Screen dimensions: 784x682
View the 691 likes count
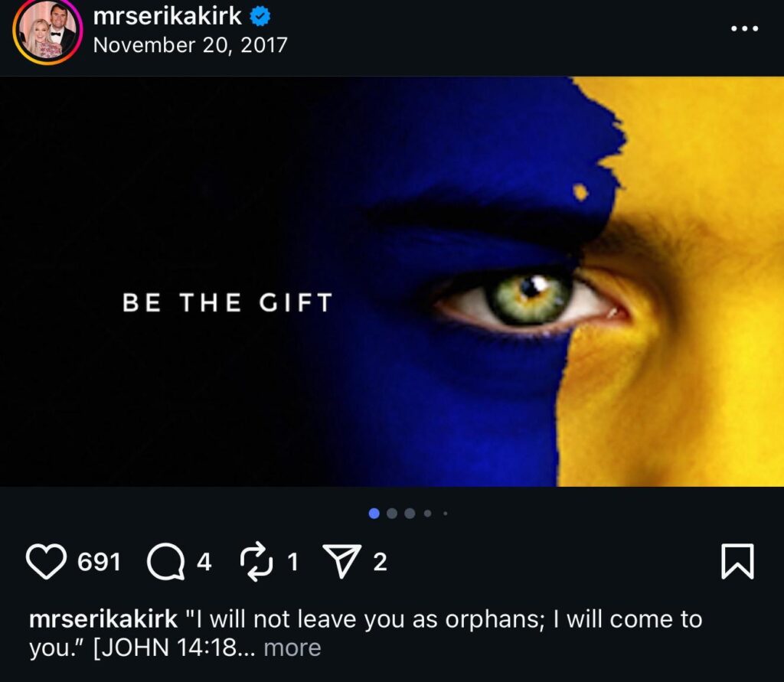pyautogui.click(x=100, y=563)
